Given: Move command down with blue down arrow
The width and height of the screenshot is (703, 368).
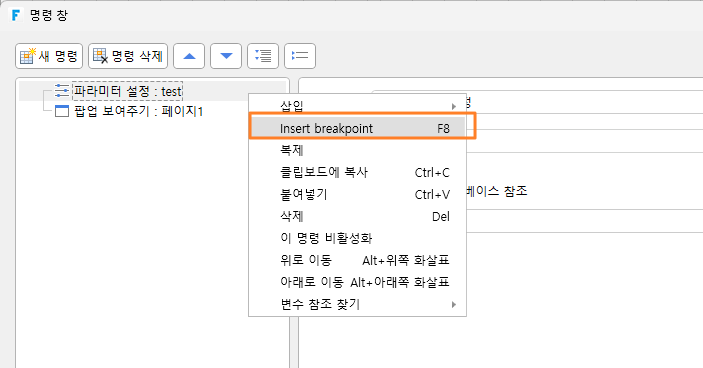Looking at the screenshot, I should (x=226, y=56).
